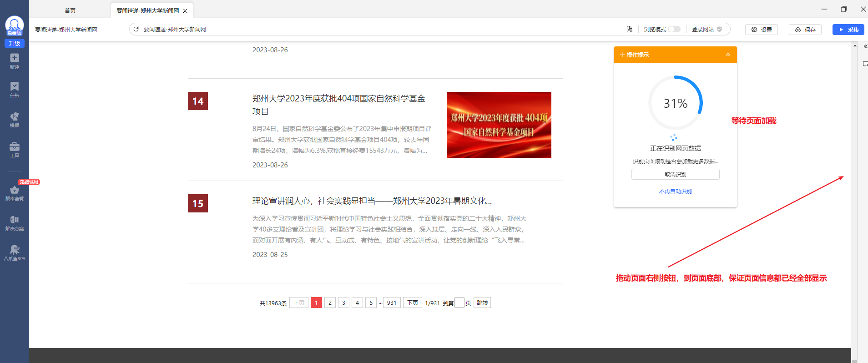The height and width of the screenshot is (363, 868).
Task: Click the 正在识别网页数据 status text
Action: pos(676,148)
